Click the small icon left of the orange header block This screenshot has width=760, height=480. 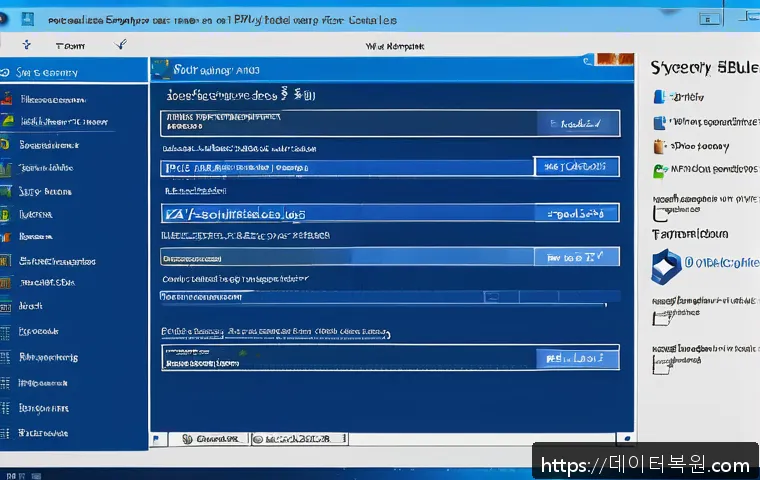587,61
